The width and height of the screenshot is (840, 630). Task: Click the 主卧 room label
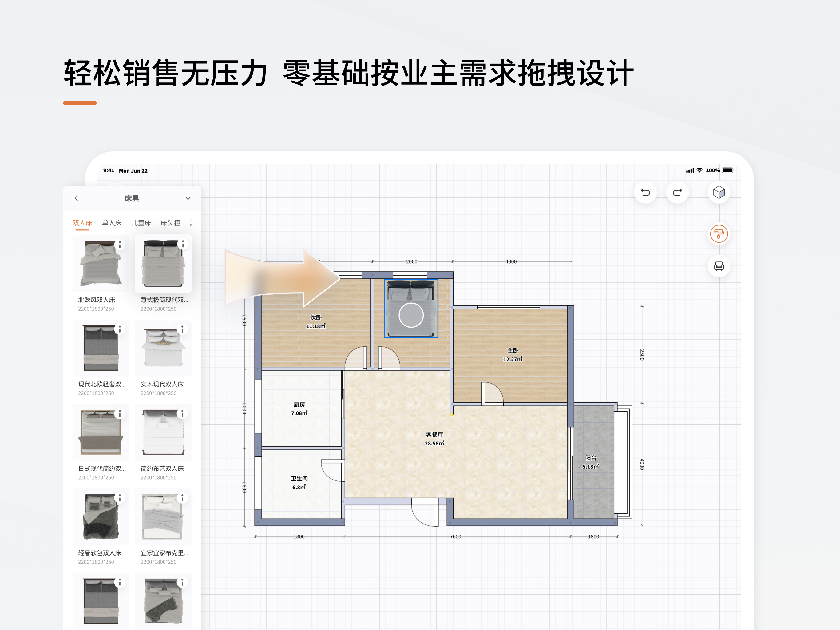[x=512, y=351]
